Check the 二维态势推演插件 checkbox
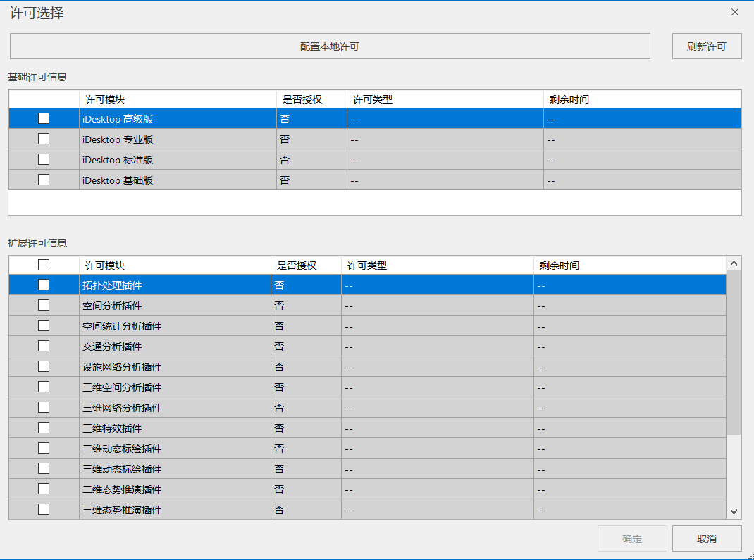This screenshot has width=754, height=560. 44,489
